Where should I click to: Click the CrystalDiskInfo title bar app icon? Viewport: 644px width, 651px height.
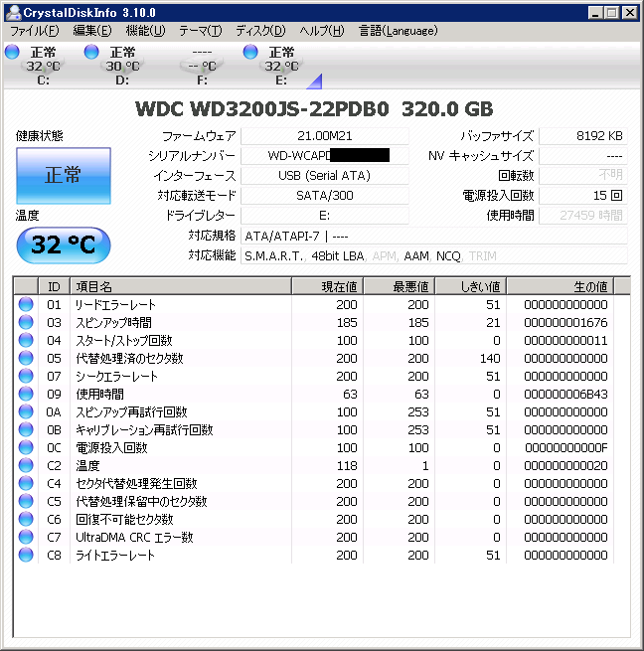tap(13, 12)
